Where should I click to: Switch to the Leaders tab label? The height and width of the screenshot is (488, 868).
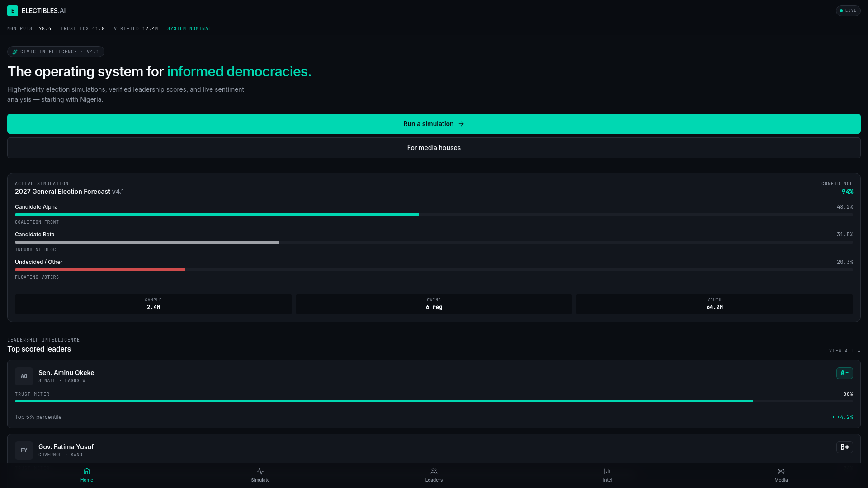[434, 480]
